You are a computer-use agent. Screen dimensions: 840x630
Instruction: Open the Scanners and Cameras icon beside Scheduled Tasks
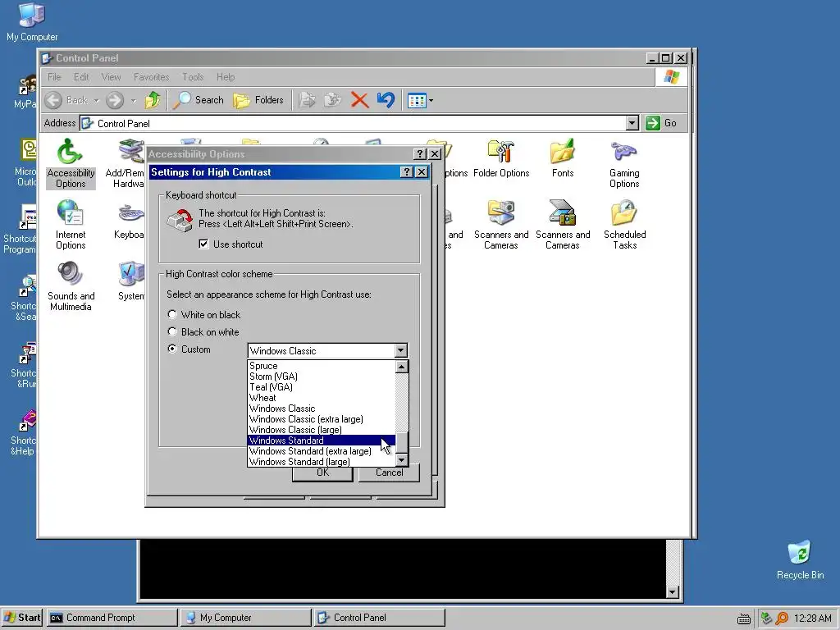click(563, 224)
